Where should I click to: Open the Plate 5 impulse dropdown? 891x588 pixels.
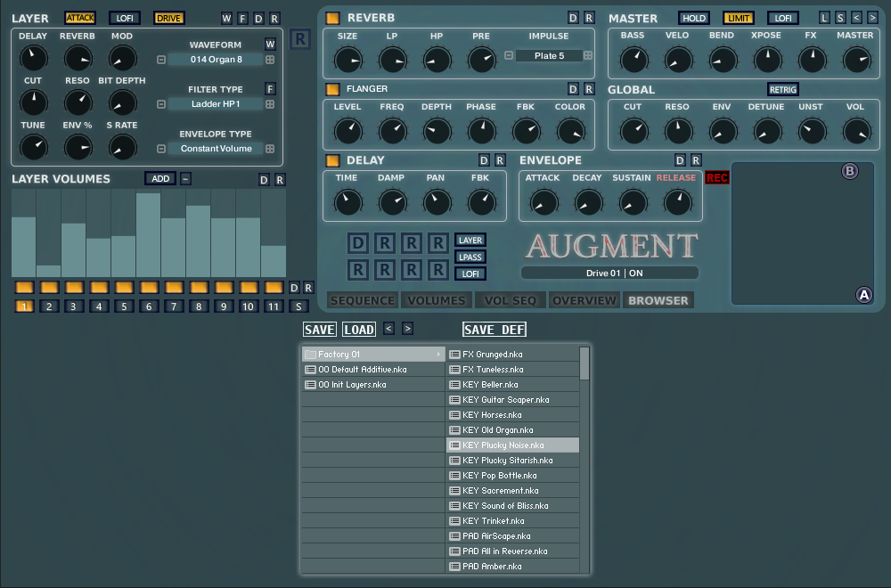click(549, 55)
